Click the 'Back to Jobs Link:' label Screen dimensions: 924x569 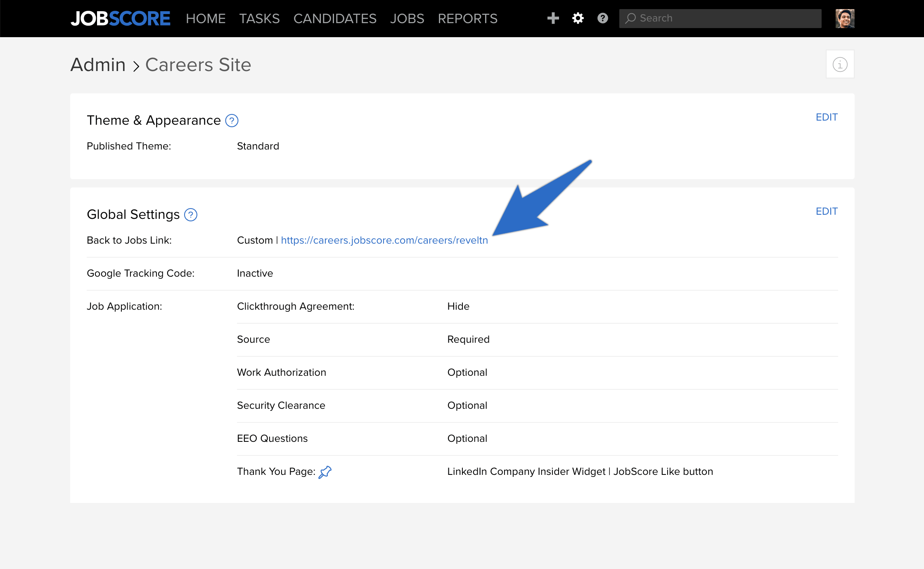pos(129,240)
